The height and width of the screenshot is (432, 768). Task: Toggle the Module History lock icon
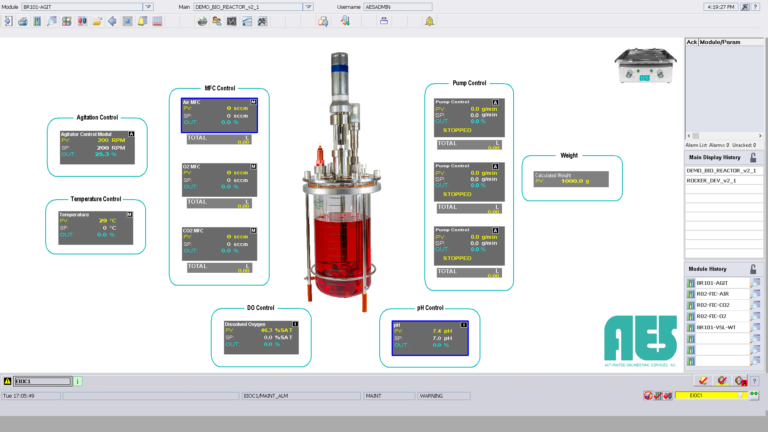point(753,269)
